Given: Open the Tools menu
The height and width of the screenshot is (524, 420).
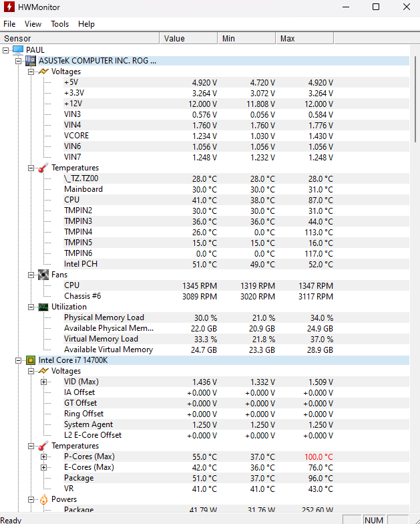Looking at the screenshot, I should pos(60,24).
